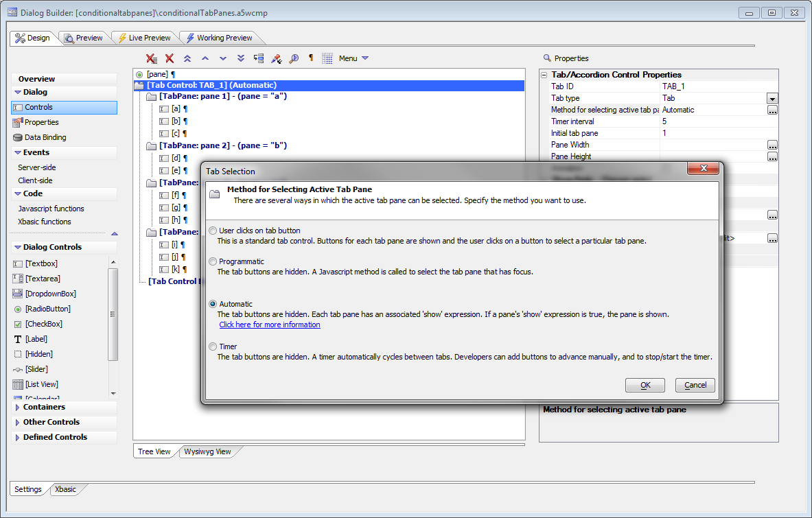Click the move down single chevron icon

223,58
